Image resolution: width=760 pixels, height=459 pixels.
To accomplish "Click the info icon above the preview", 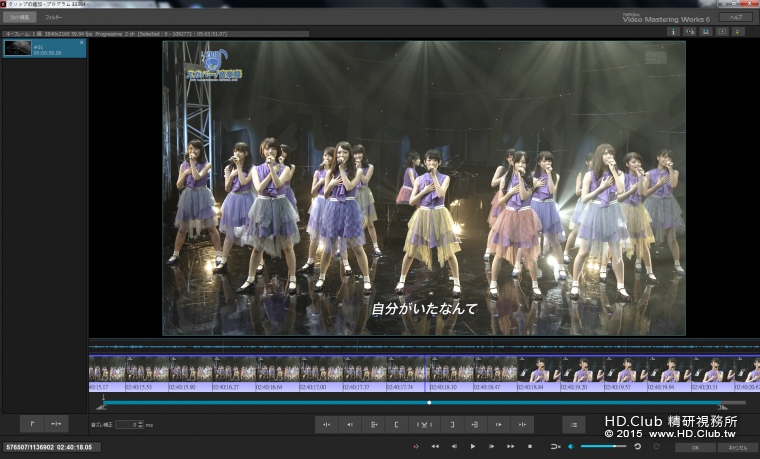I will [673, 31].
